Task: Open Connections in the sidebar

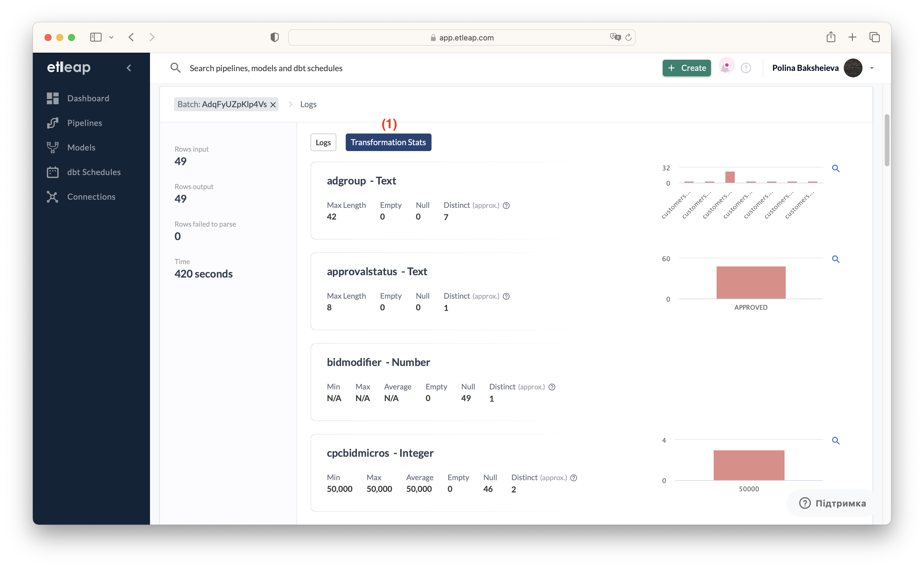Action: coord(91,197)
